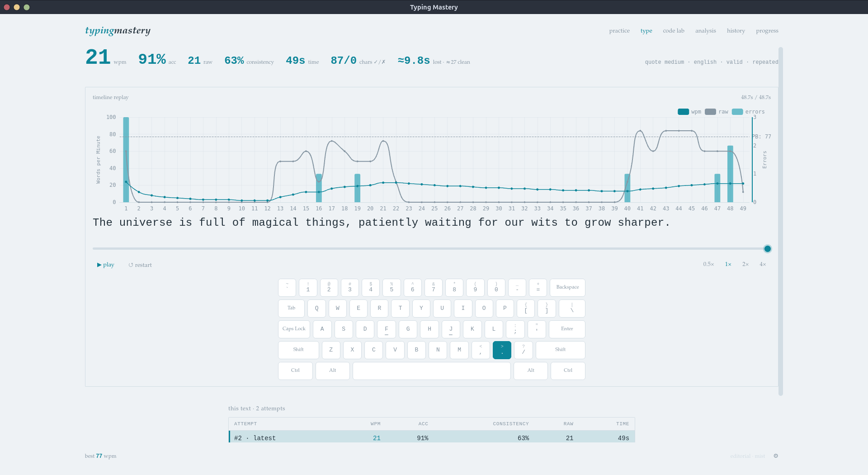Open the practice tab
Image resolution: width=868 pixels, height=475 pixels.
click(619, 31)
